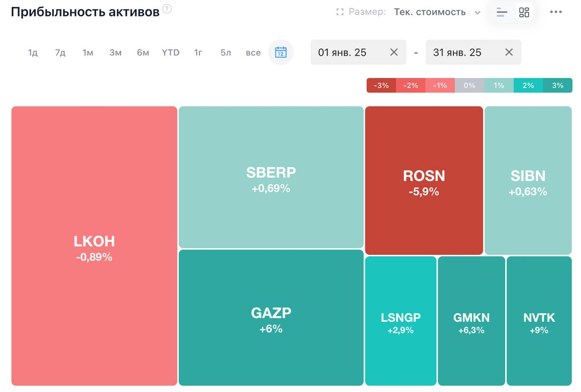Click the size expand brackets icon
Screen dimensions: 581x392
[x=340, y=12]
